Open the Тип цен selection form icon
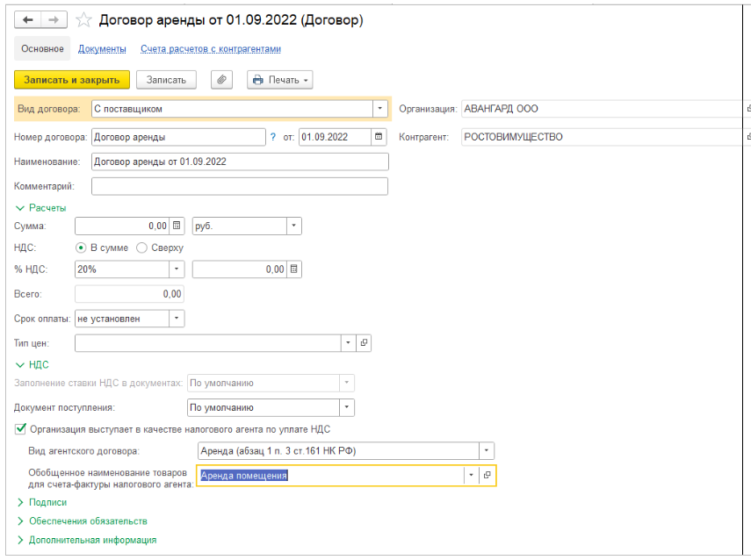Screen dimensions: 751x560 [x=365, y=342]
